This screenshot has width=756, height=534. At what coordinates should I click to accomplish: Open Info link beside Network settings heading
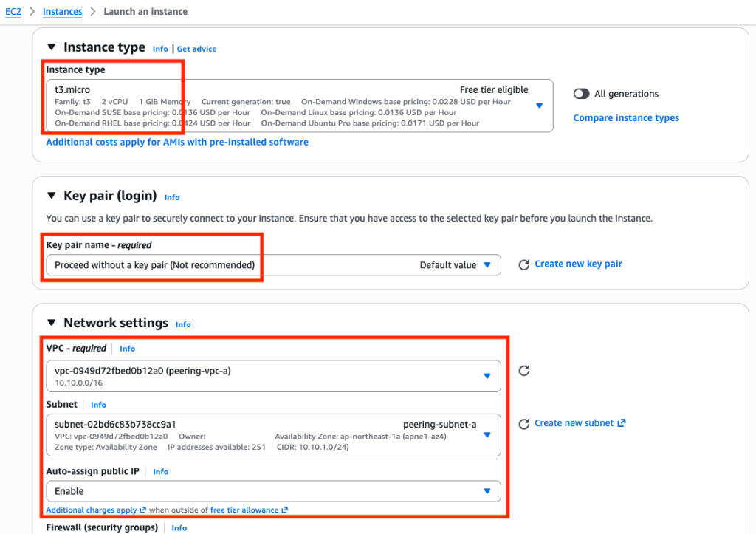pos(183,325)
